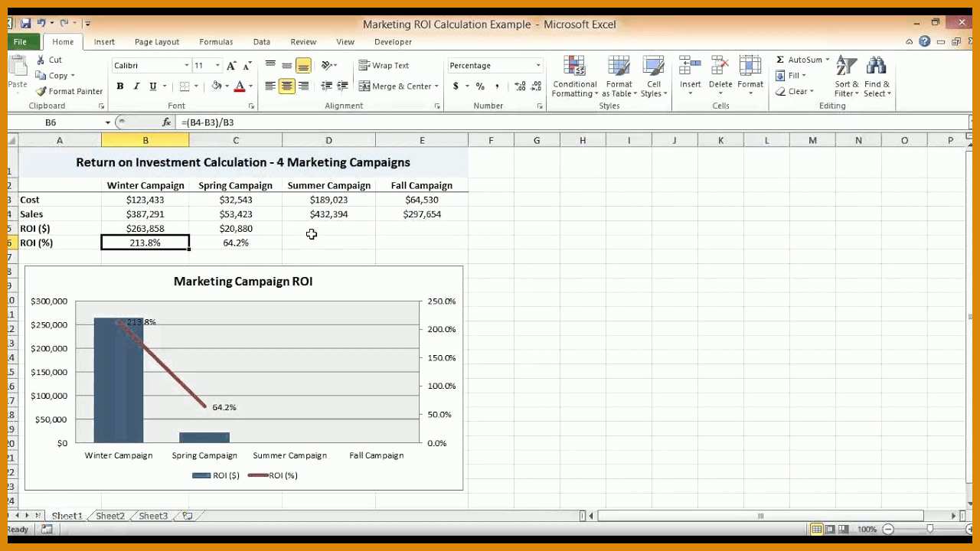This screenshot has height=551, width=980.
Task: Toggle Align Text Left
Action: click(x=270, y=86)
